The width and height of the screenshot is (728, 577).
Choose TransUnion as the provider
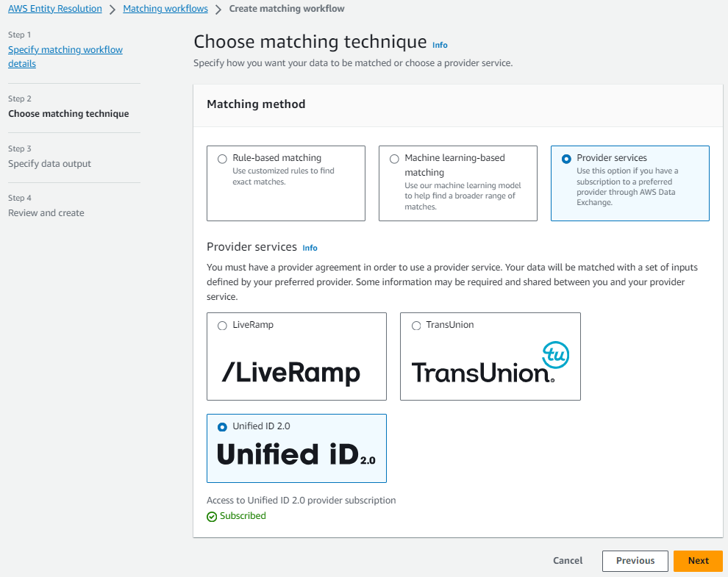(416, 325)
